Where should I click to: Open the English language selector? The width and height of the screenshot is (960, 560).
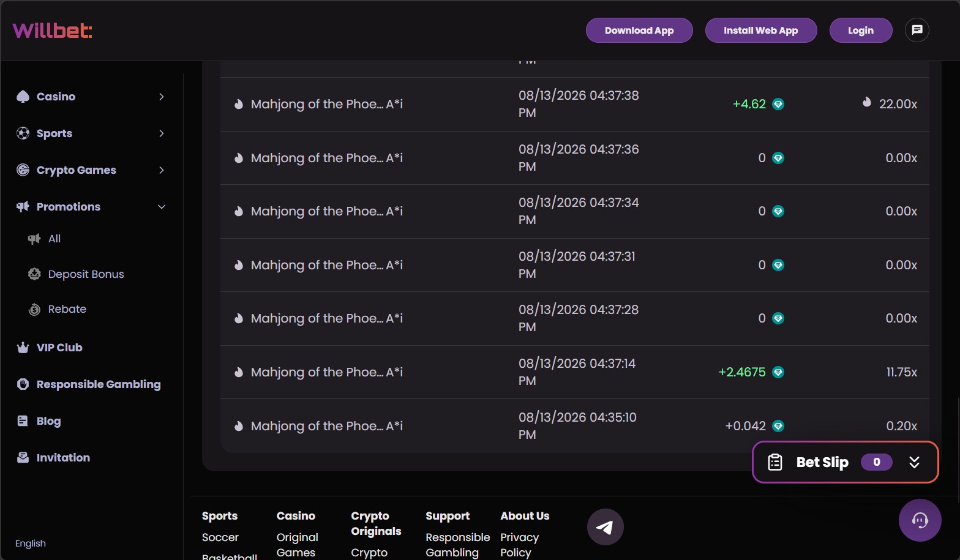31,543
